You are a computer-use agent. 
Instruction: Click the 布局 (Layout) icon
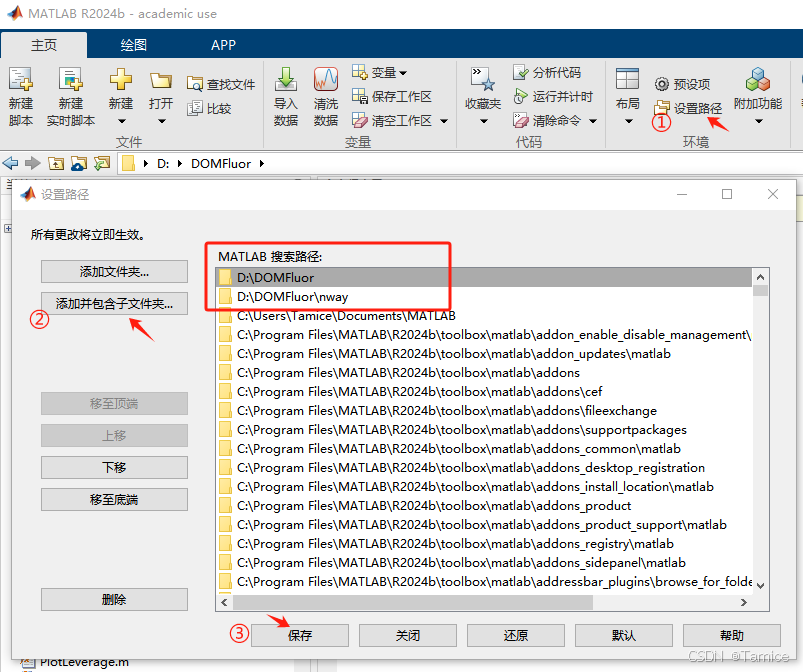click(627, 80)
